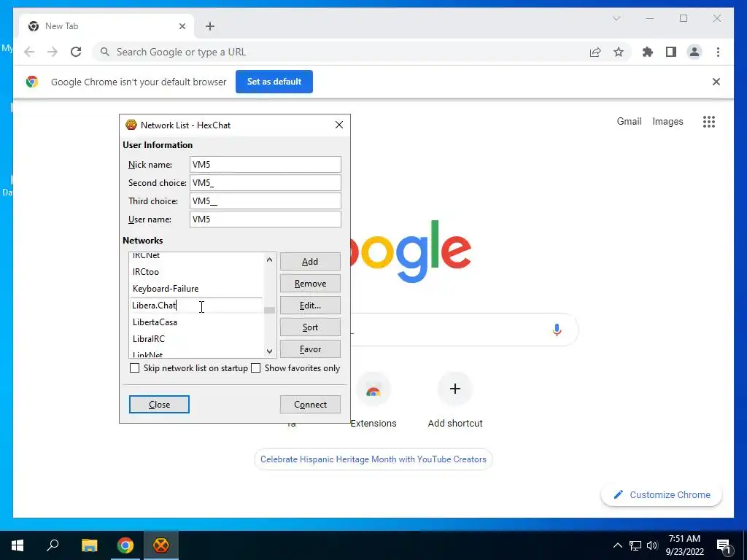Focus the Second choice field
Viewport: 747px width, 560px height.
tap(266, 183)
